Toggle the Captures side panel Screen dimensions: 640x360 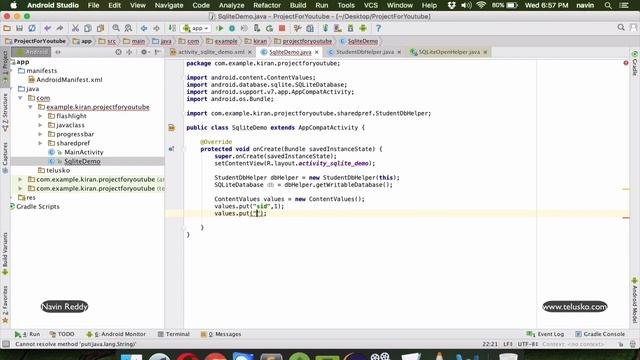click(x=5, y=158)
